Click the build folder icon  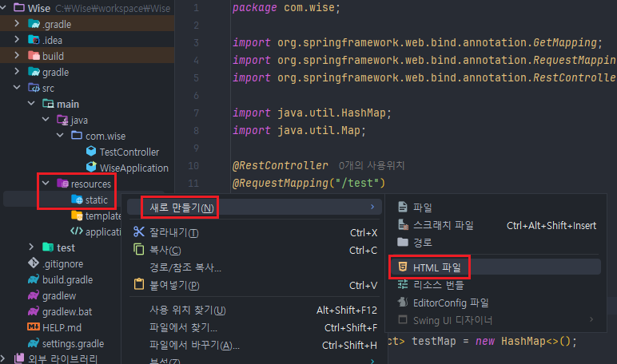click(x=34, y=56)
